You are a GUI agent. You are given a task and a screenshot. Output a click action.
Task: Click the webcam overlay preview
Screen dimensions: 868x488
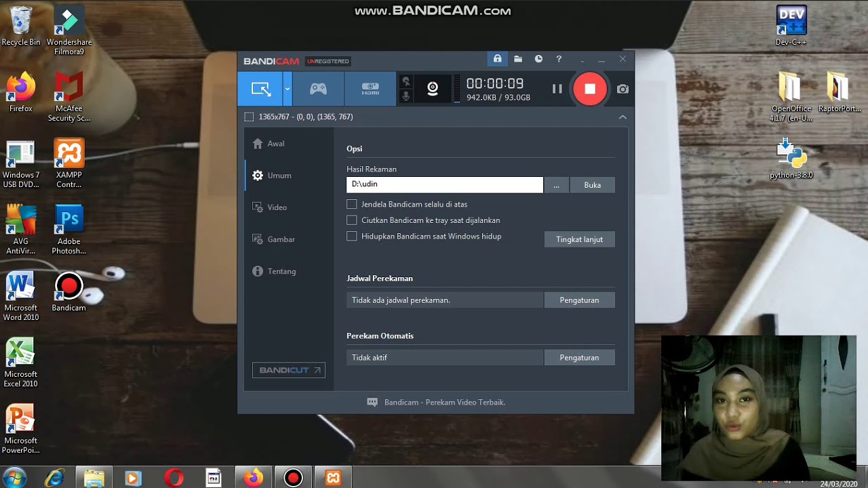(759, 408)
